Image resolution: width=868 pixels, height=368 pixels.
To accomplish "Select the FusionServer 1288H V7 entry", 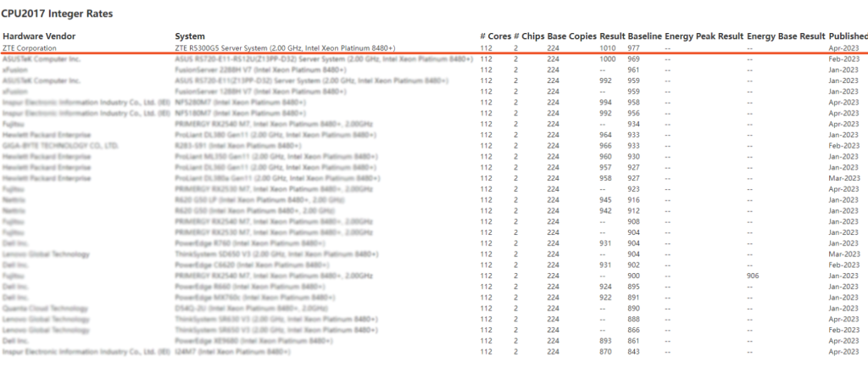I will pos(261,92).
